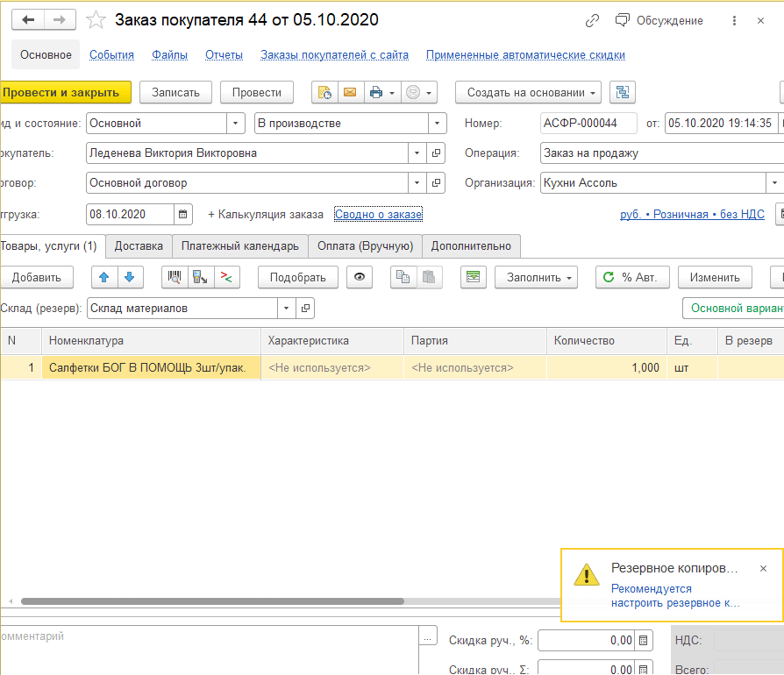
Task: Move the row up with blue arrow
Action: (104, 277)
